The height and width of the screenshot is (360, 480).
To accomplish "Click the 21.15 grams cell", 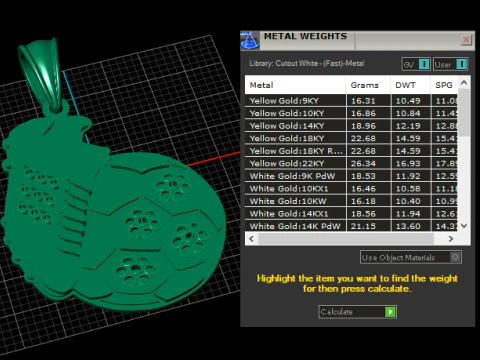I will (368, 226).
